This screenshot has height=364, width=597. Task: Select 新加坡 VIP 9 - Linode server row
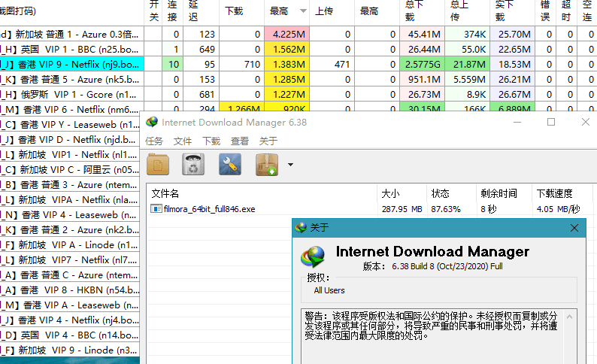[70, 350]
